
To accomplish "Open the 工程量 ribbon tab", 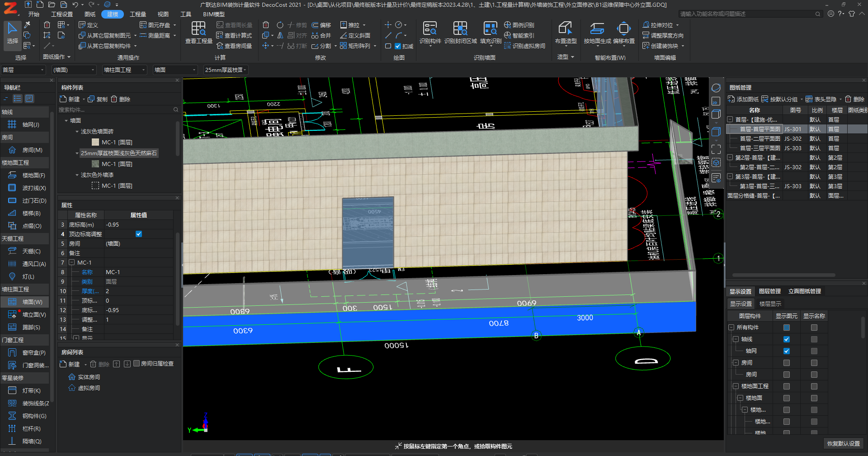I will coord(138,14).
